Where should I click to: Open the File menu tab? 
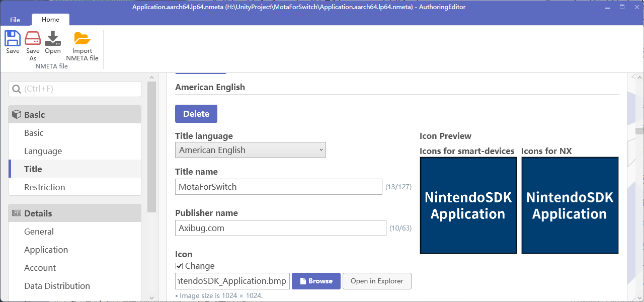pyautogui.click(x=15, y=20)
